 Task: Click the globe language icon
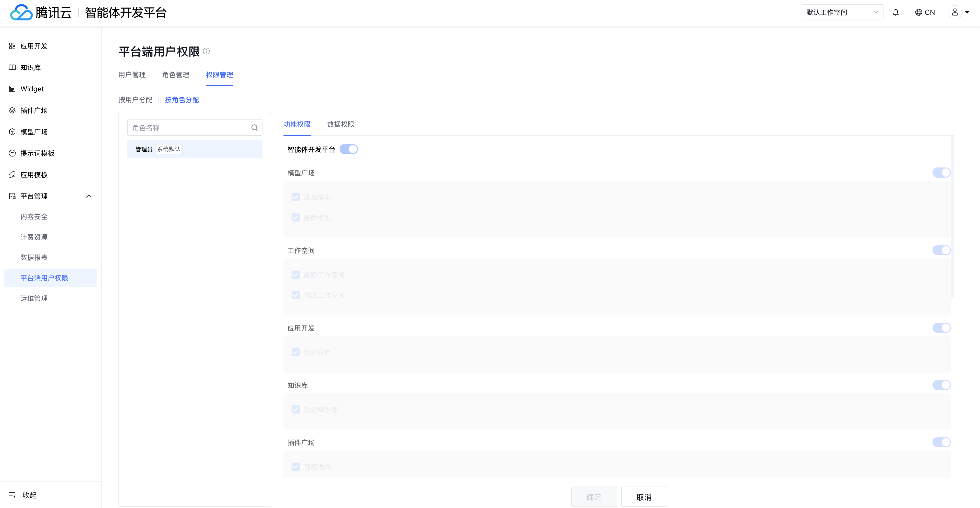tap(918, 13)
